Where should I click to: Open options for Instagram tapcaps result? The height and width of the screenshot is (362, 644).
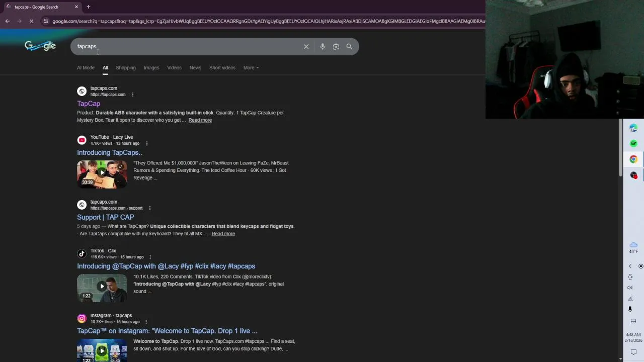click(146, 322)
